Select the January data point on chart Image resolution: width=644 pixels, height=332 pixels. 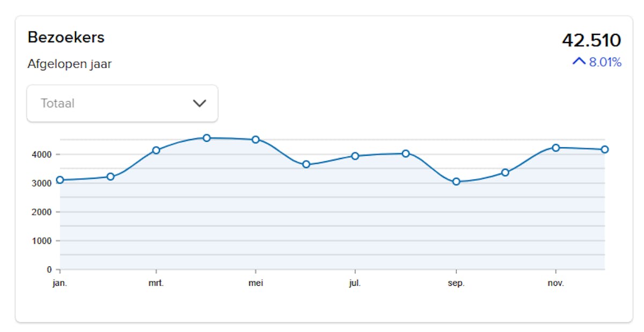(x=60, y=180)
